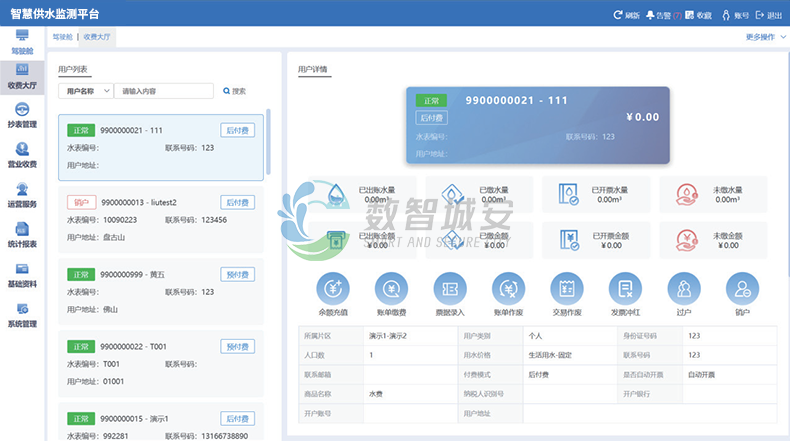Viewport: 790px width, 441px height.
Task: Click the 请输入内容 search input field
Action: [164, 91]
